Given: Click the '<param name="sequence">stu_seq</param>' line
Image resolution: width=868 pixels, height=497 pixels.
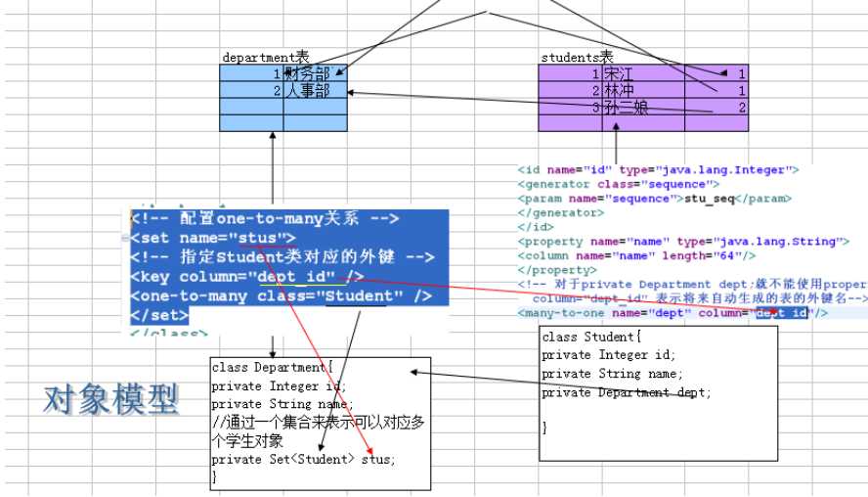Looking at the screenshot, I should 654,199.
